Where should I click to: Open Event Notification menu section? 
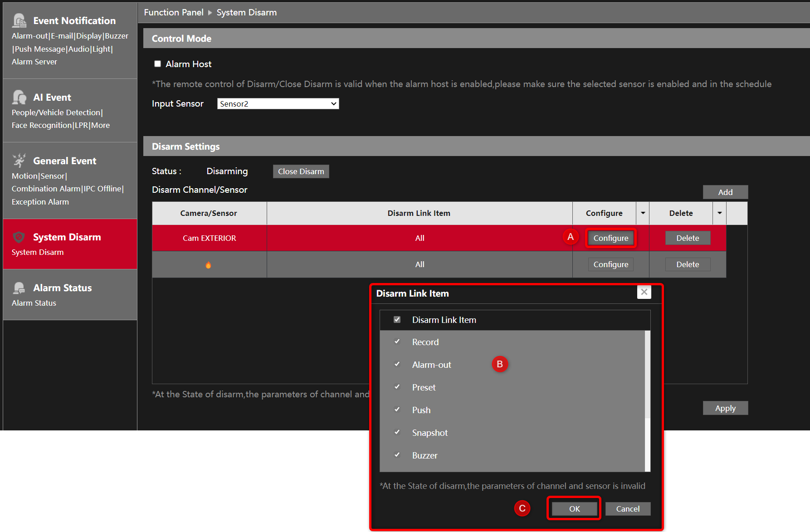[x=70, y=41]
